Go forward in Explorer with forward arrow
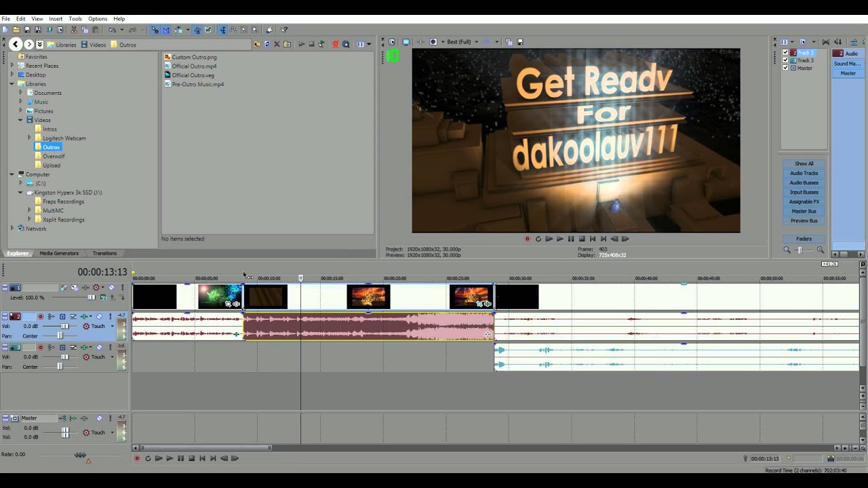 pyautogui.click(x=28, y=44)
